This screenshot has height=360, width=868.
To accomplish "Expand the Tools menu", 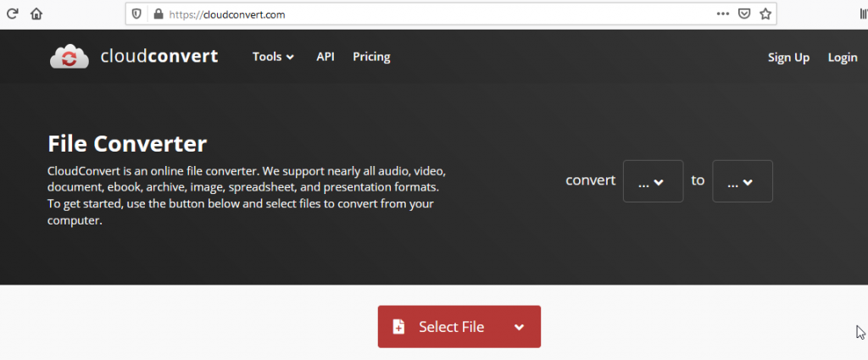I will [x=273, y=57].
